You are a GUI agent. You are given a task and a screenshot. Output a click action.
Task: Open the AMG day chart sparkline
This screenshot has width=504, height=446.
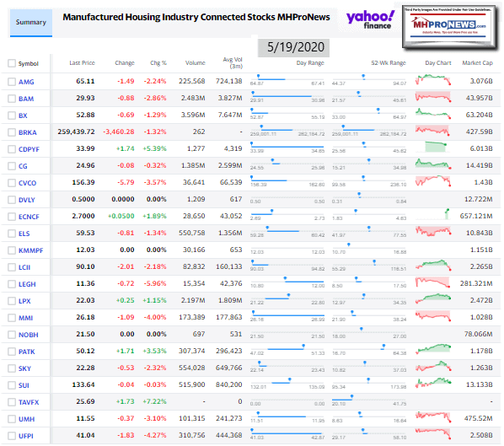click(x=433, y=80)
